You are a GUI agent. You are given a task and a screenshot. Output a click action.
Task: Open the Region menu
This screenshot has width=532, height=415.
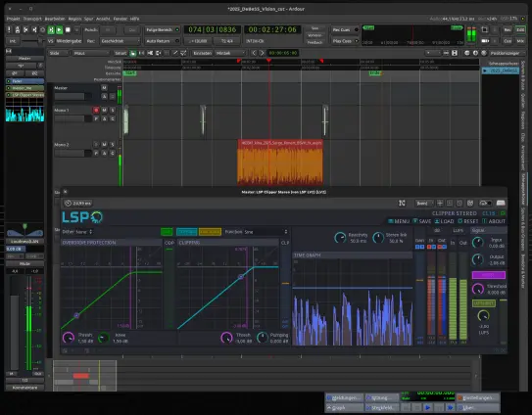pyautogui.click(x=75, y=19)
